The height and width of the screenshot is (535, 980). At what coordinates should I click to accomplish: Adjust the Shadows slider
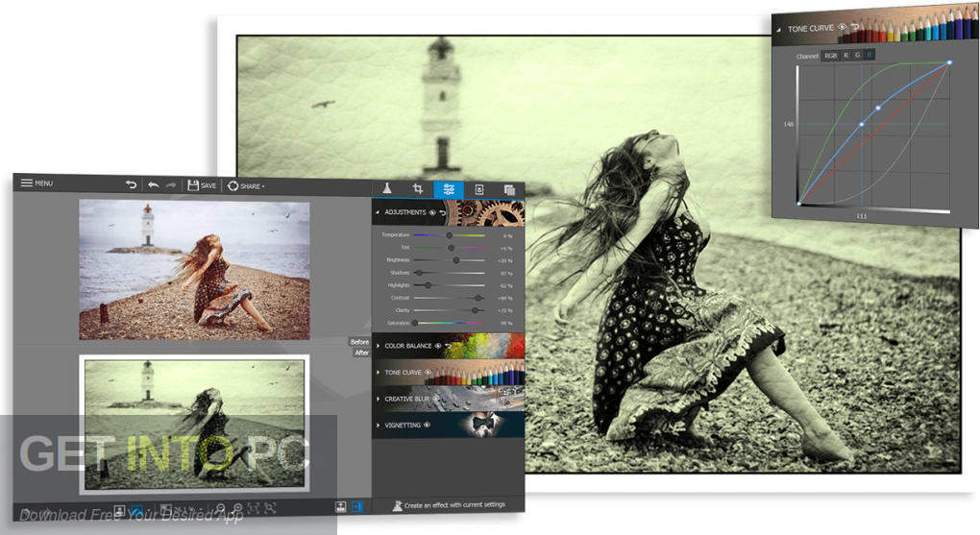[450, 273]
